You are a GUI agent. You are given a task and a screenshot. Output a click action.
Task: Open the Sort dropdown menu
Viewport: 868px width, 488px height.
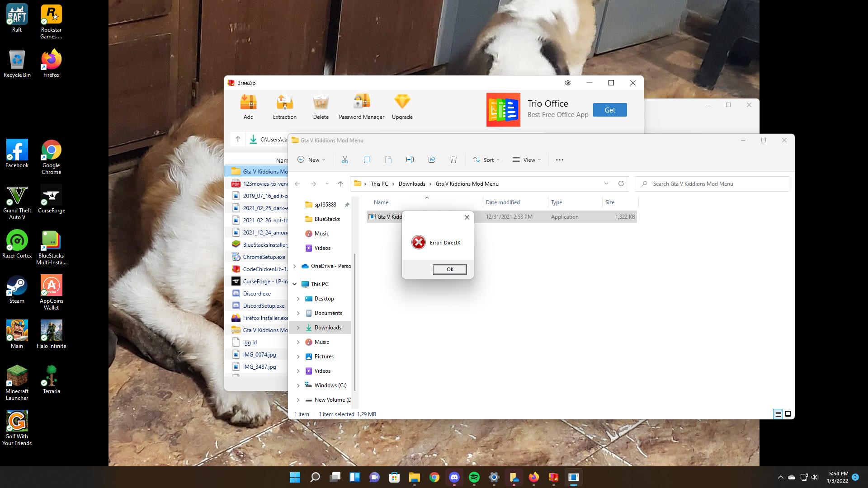486,160
